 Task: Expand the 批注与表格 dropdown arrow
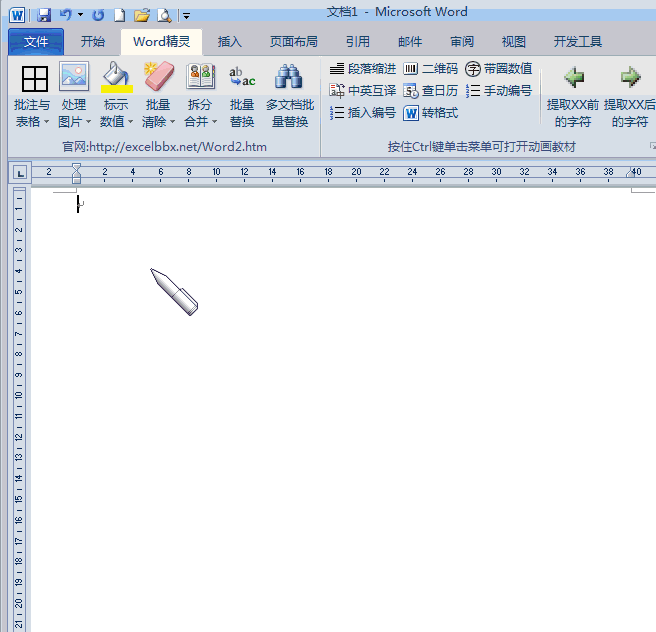(x=46, y=122)
